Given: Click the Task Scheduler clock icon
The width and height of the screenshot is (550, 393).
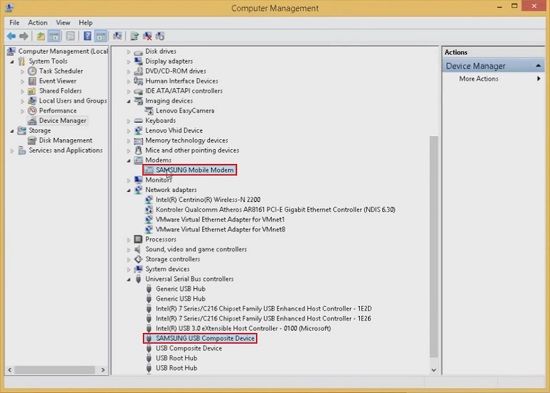Looking at the screenshot, I should pyautogui.click(x=32, y=71).
